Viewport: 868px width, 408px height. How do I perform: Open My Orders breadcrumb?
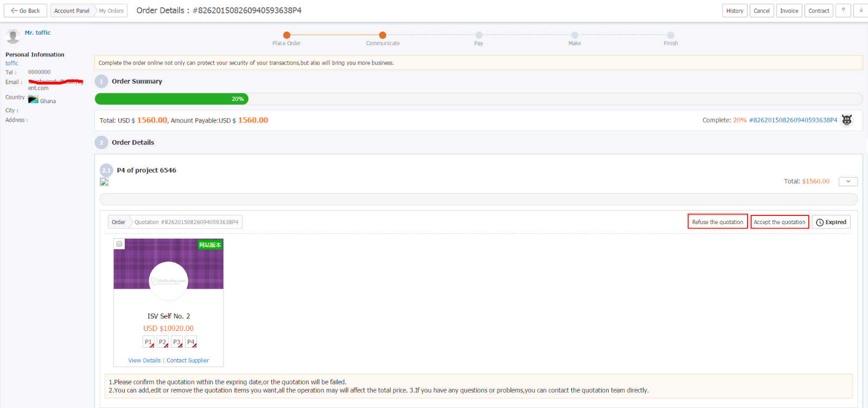pos(111,11)
